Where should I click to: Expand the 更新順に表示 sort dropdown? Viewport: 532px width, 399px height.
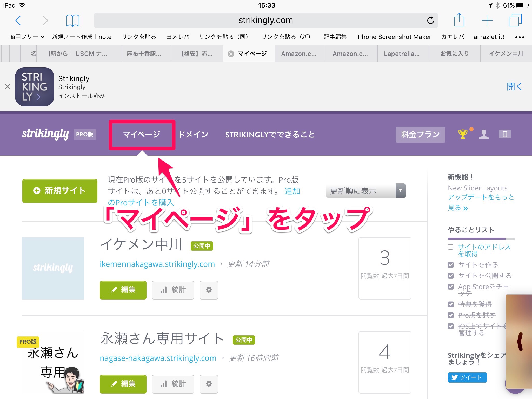(x=366, y=191)
